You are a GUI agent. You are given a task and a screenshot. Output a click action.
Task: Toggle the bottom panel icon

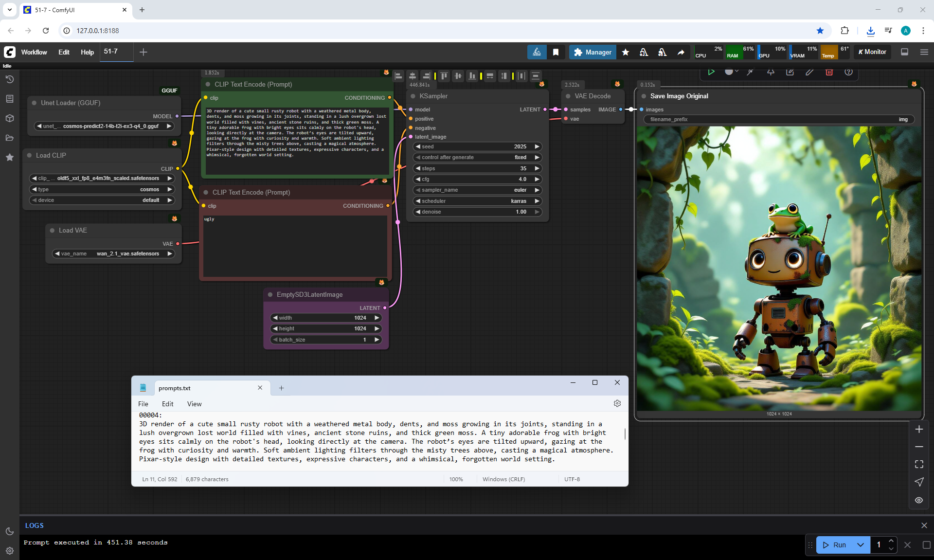coord(904,52)
